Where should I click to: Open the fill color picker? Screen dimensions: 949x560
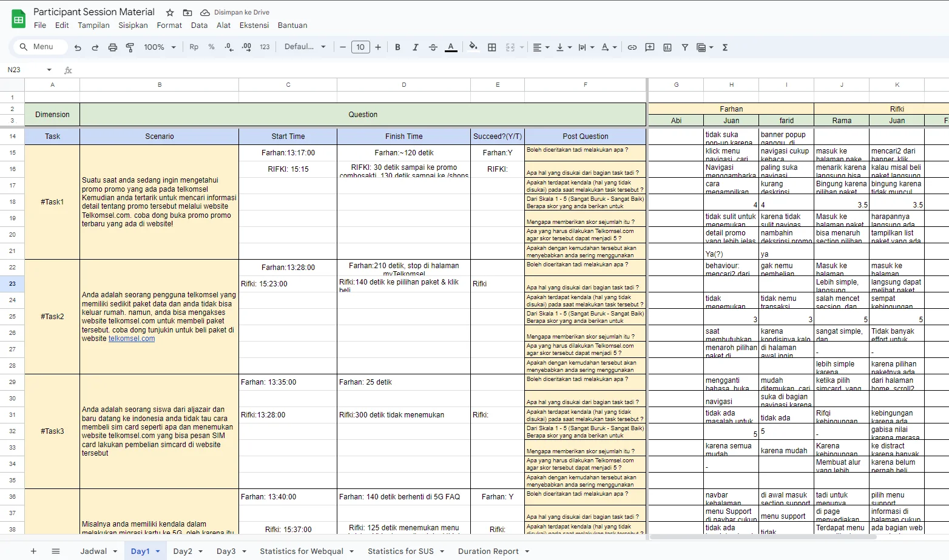pyautogui.click(x=473, y=47)
